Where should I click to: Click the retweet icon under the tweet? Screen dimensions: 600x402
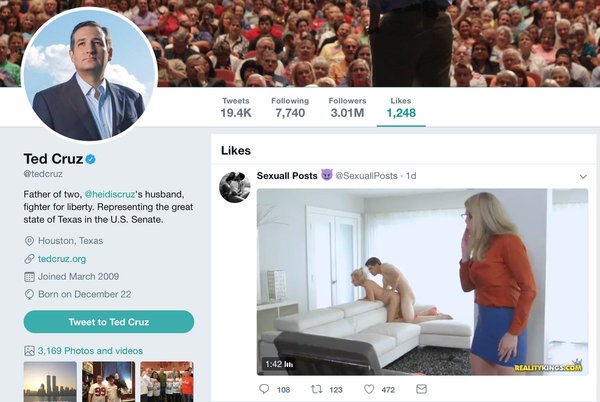[317, 389]
